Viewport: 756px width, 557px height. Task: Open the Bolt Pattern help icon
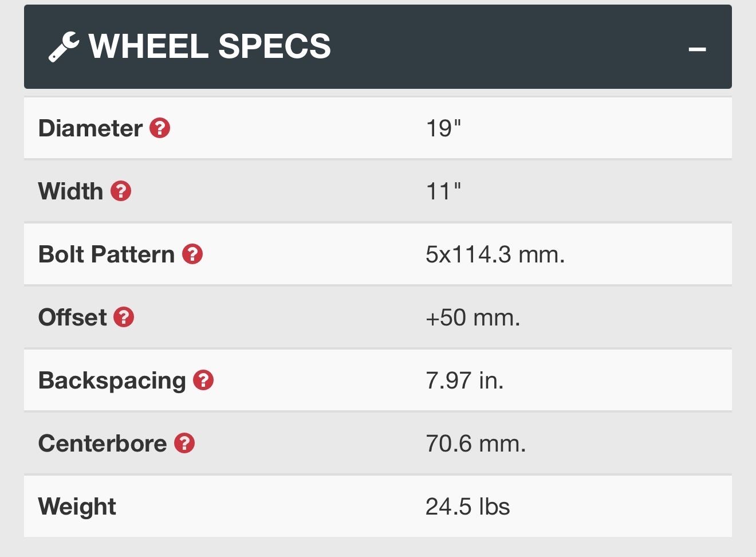tap(193, 254)
